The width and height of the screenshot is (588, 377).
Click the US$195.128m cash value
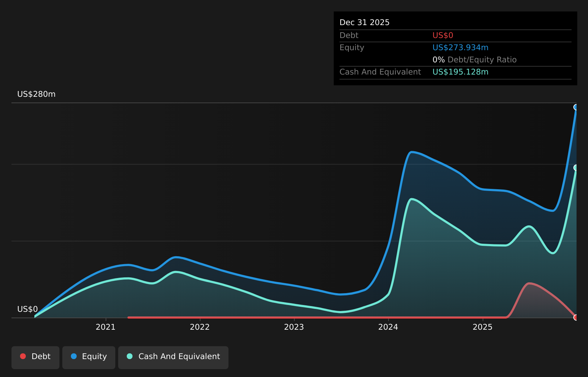click(x=461, y=72)
